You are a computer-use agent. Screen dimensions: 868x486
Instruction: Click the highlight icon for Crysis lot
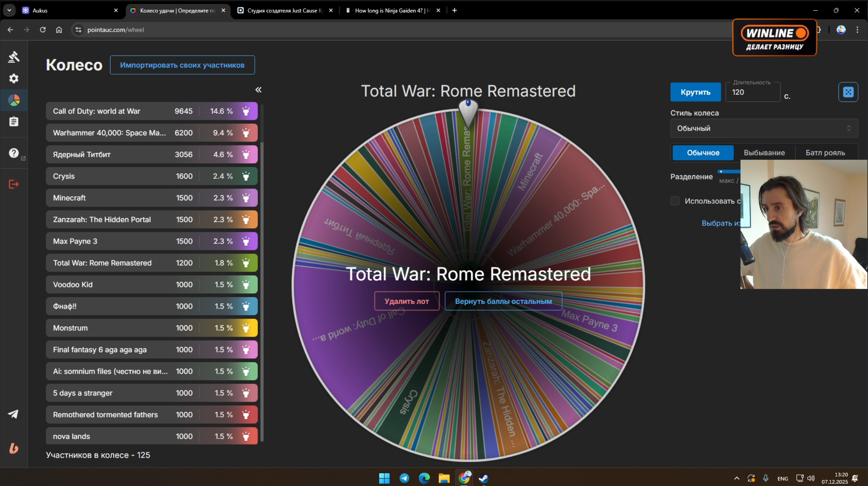coord(246,176)
